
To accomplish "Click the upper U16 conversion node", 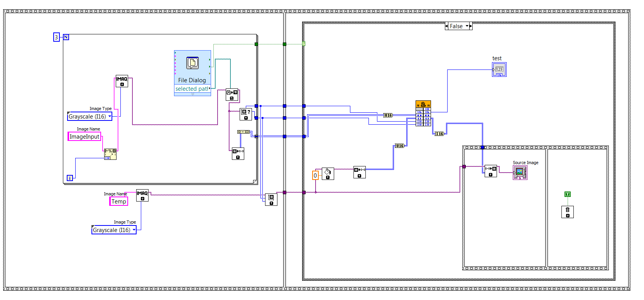I will 388,115.
